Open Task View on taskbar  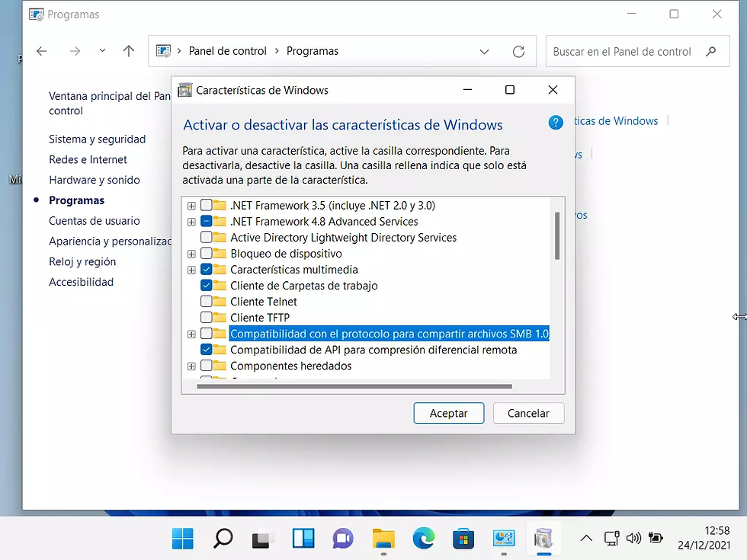coord(262,539)
